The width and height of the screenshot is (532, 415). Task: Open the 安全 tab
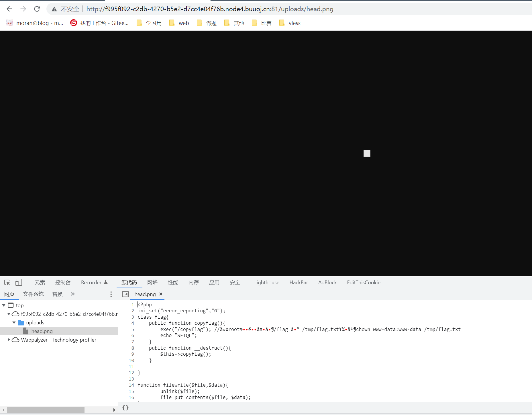click(x=235, y=282)
